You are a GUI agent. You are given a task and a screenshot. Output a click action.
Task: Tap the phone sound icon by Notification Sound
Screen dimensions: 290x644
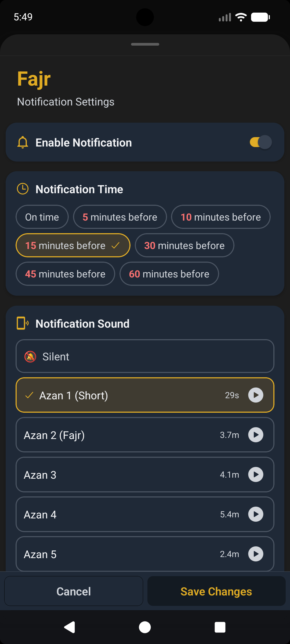click(x=23, y=323)
